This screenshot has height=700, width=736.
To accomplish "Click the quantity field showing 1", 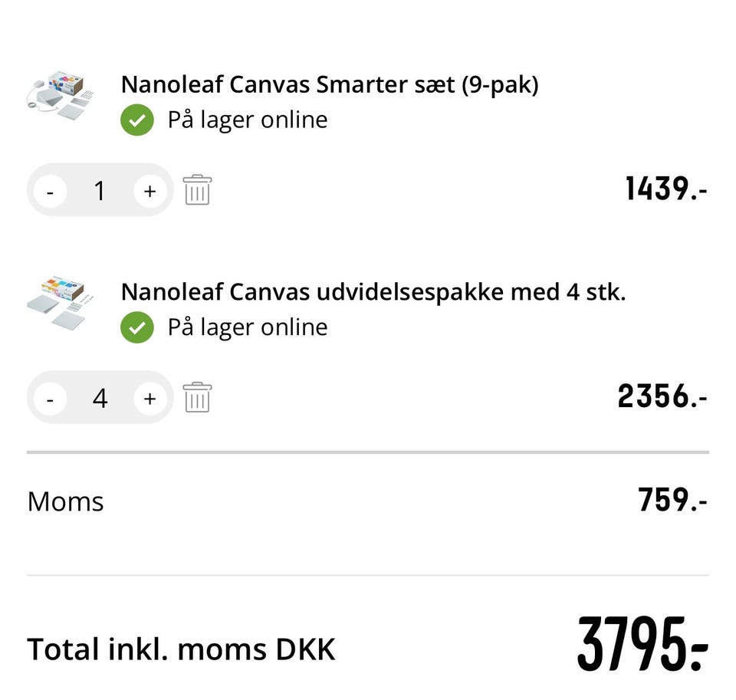I will (x=100, y=190).
